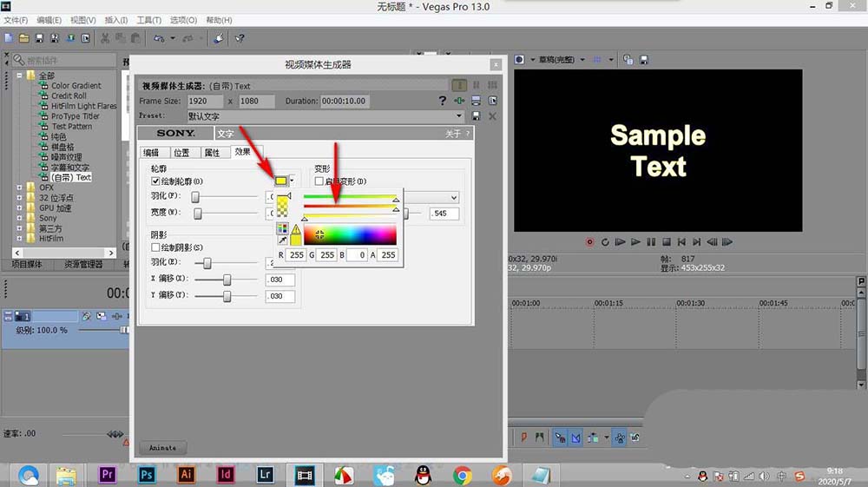Open Adobe Illustrator from the taskbar
868x487 pixels.
click(186, 474)
